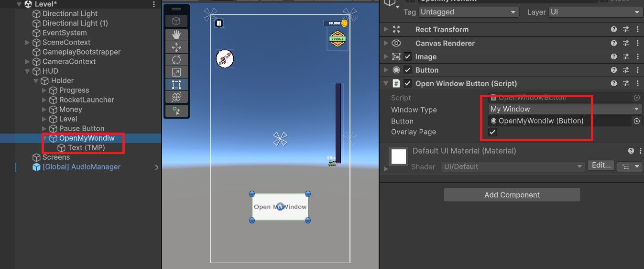Click the object picker beside the Button field
Image resolution: width=644 pixels, height=269 pixels.
[637, 121]
